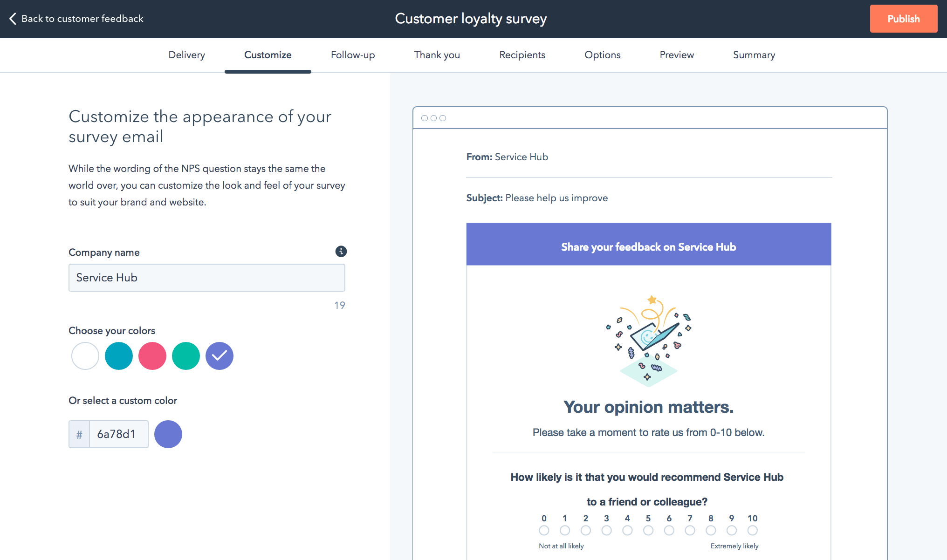Screen dimensions: 947x560
Task: Switch to the Follow-up tab
Action: pyautogui.click(x=353, y=55)
